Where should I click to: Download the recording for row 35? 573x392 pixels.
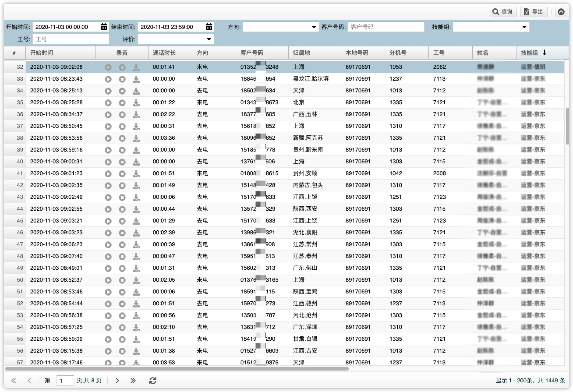136,103
